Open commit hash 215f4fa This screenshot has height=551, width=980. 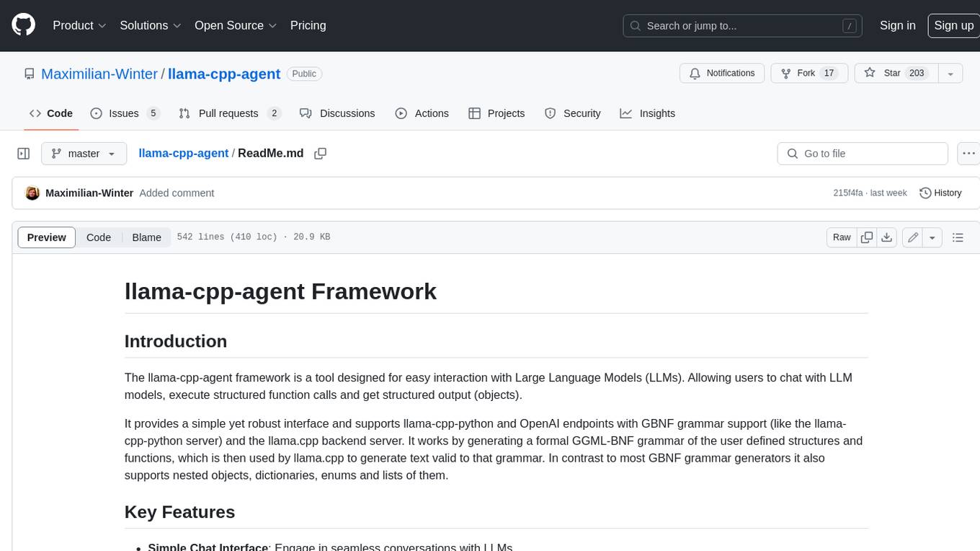pos(847,193)
